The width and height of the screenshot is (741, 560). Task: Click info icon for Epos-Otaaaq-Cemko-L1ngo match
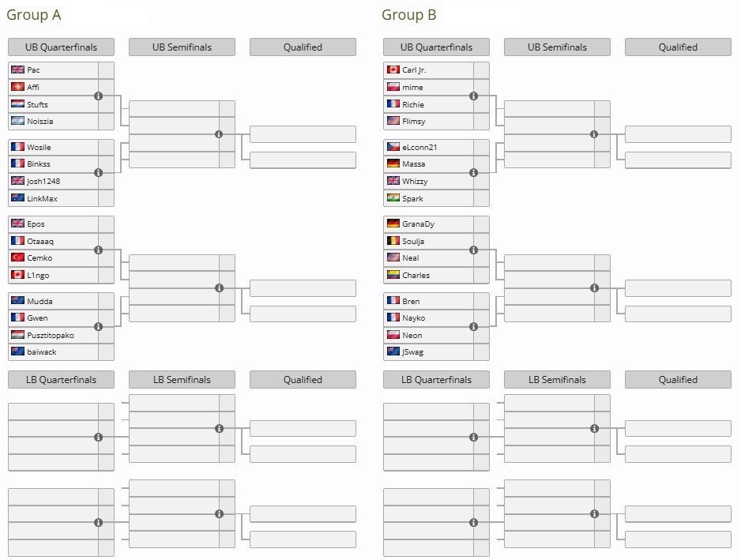tap(98, 250)
